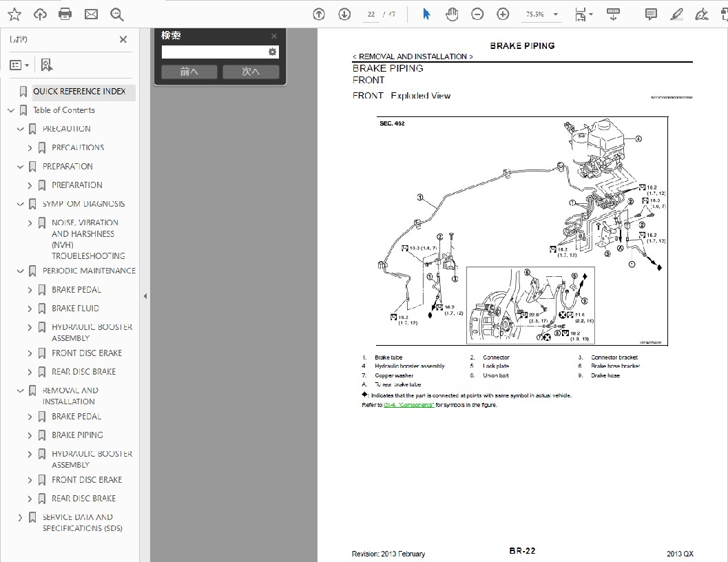Click the page number field showing 22

tap(371, 14)
